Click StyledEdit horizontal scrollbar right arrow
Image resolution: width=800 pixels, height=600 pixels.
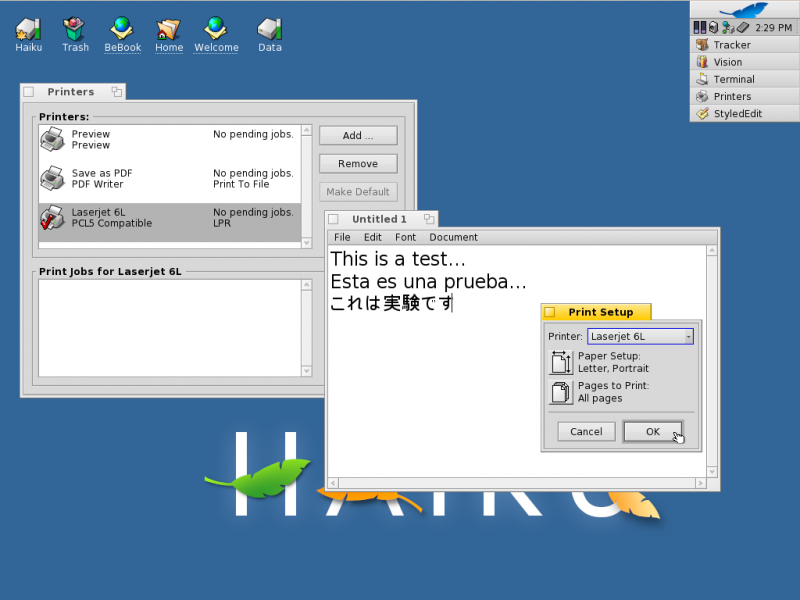tap(701, 483)
